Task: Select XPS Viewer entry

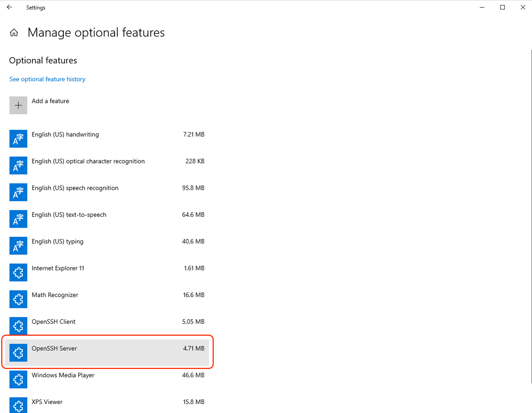Action: point(107,403)
